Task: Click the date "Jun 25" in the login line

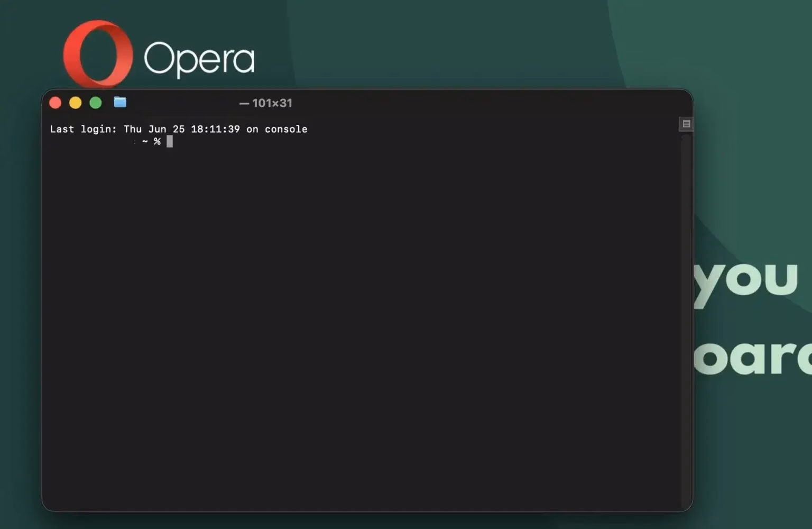Action: pyautogui.click(x=167, y=129)
